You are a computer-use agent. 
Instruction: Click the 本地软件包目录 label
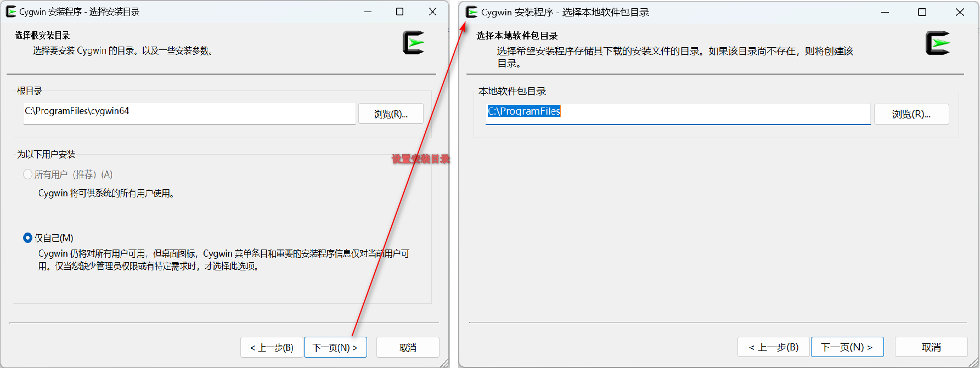click(x=512, y=91)
